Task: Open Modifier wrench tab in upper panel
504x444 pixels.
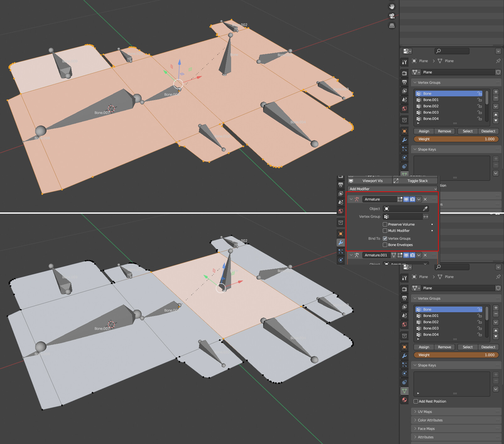Action: pyautogui.click(x=404, y=140)
